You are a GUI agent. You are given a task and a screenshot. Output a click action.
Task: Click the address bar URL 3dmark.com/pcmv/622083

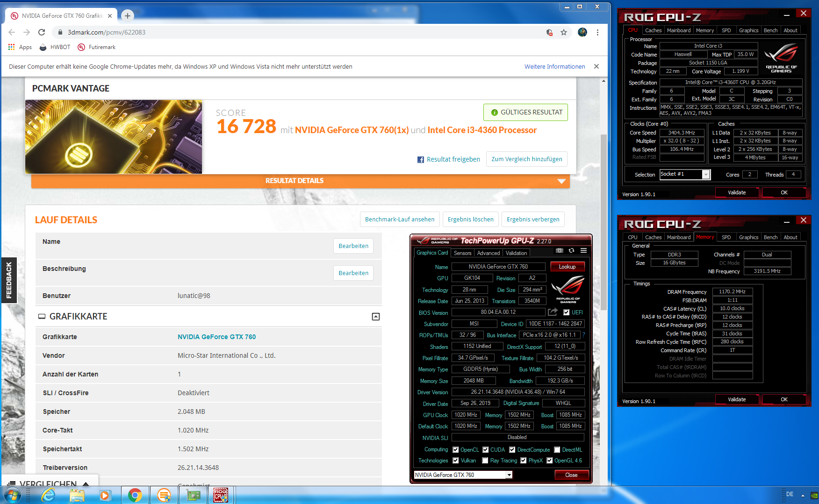[107, 32]
